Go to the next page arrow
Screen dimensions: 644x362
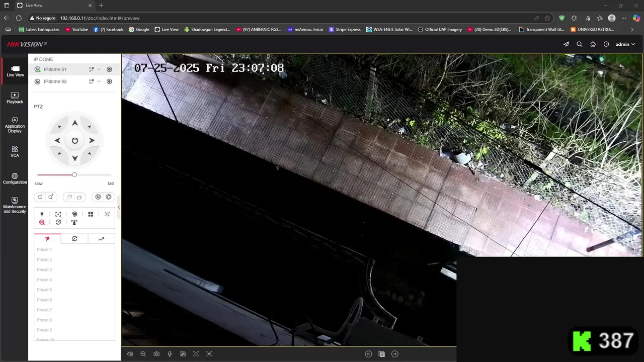click(395, 354)
